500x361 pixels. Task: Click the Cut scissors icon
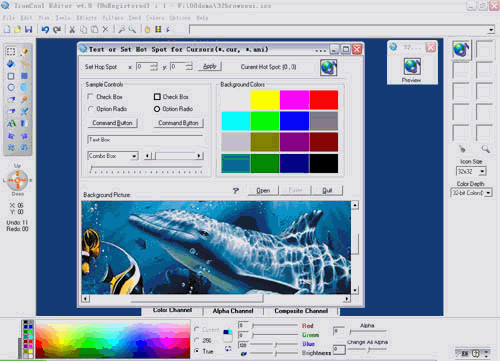(x=72, y=30)
